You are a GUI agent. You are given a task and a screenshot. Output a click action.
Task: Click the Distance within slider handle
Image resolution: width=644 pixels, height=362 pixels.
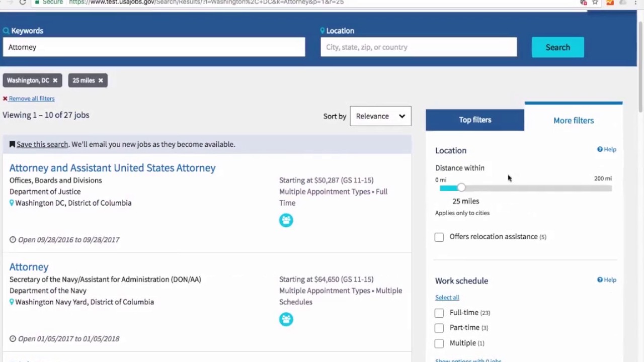click(461, 188)
